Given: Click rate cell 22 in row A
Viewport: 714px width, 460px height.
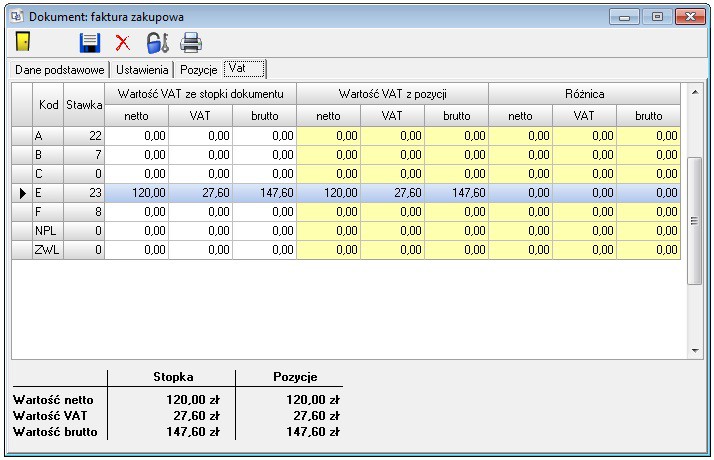Looking at the screenshot, I should pos(84,136).
